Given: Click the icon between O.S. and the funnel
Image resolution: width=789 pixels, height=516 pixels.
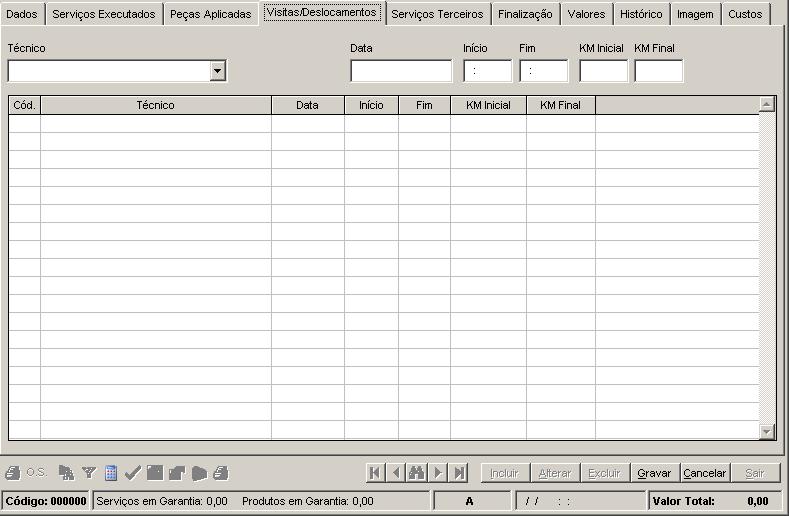Looking at the screenshot, I should tap(66, 473).
